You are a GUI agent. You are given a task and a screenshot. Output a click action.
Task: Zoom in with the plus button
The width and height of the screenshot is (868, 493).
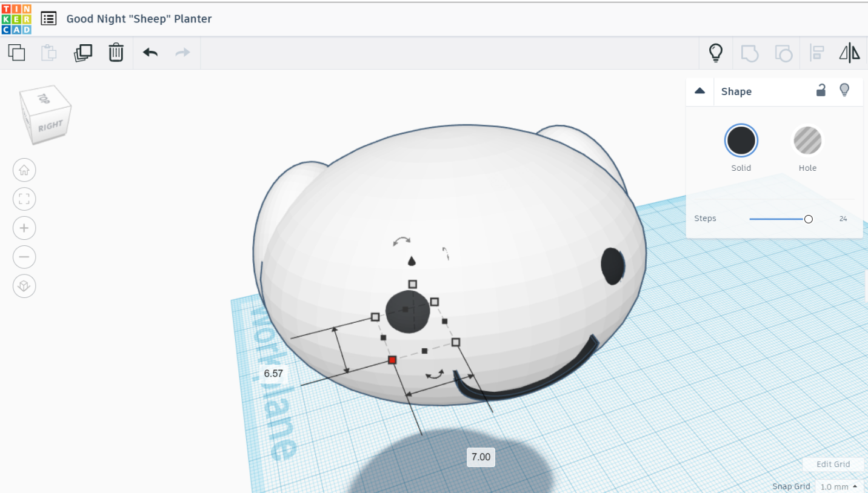click(24, 228)
